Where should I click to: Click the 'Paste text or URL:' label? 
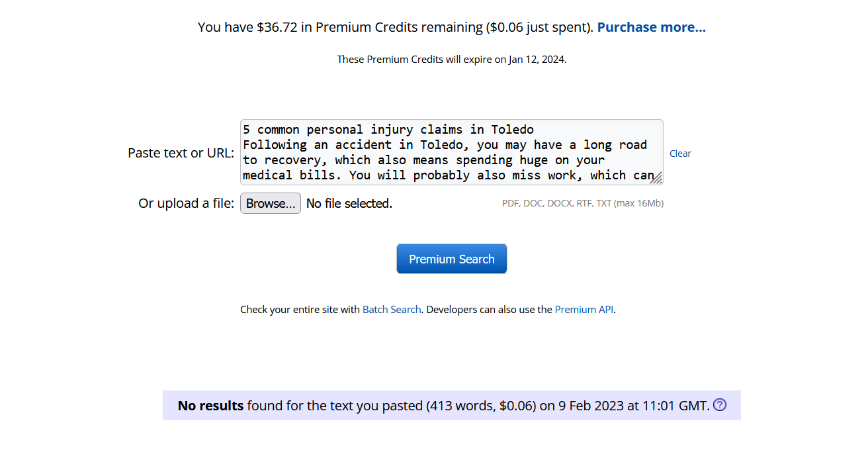tap(181, 153)
